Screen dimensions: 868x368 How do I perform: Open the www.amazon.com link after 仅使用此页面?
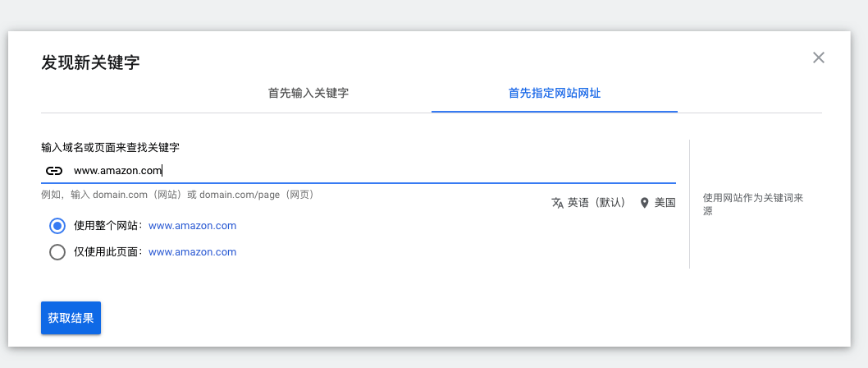[193, 252]
